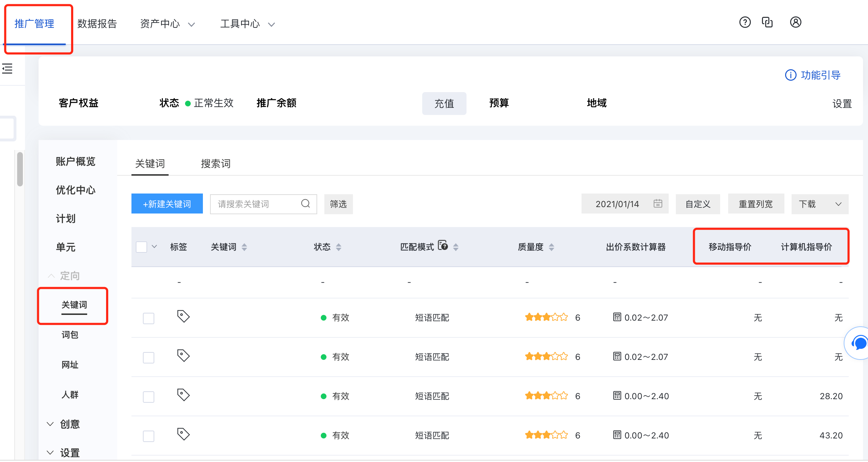This screenshot has height=462, width=868.
Task: Select 词包 in the sidebar
Action: [x=70, y=335]
